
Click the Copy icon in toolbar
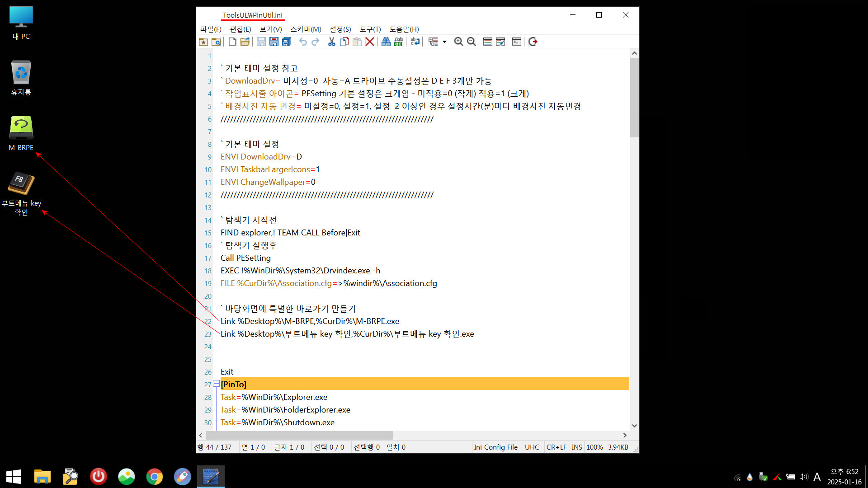pyautogui.click(x=344, y=42)
